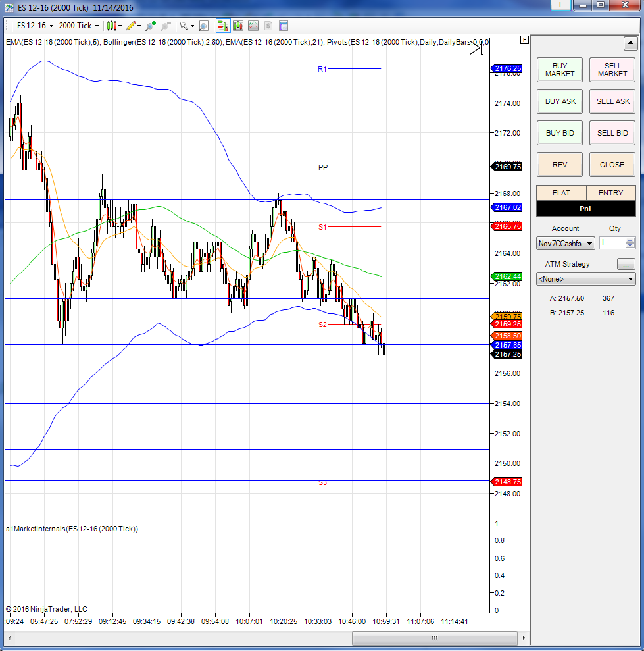Screen dimensions: 644x651
Task: Open the Indicators chart icon
Action: tap(253, 26)
